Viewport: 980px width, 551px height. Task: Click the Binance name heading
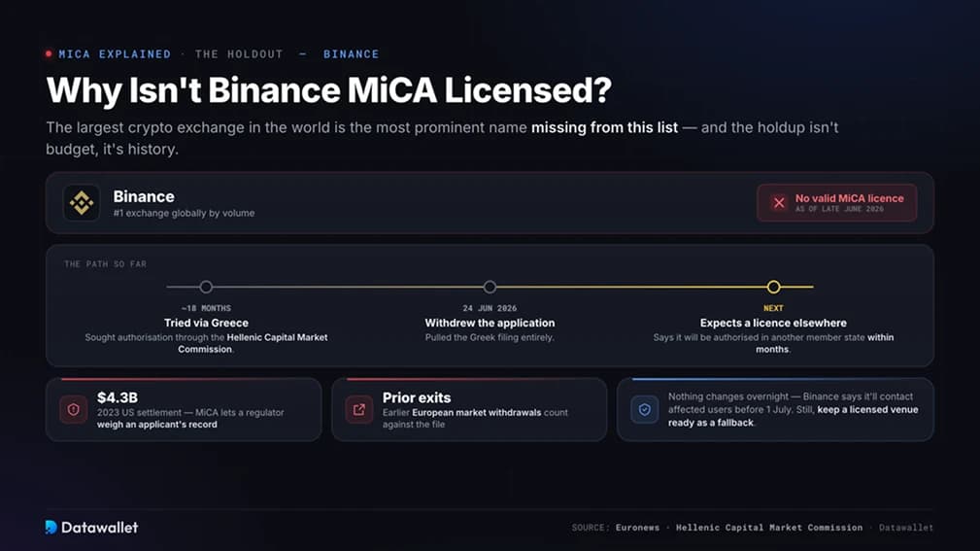click(144, 196)
